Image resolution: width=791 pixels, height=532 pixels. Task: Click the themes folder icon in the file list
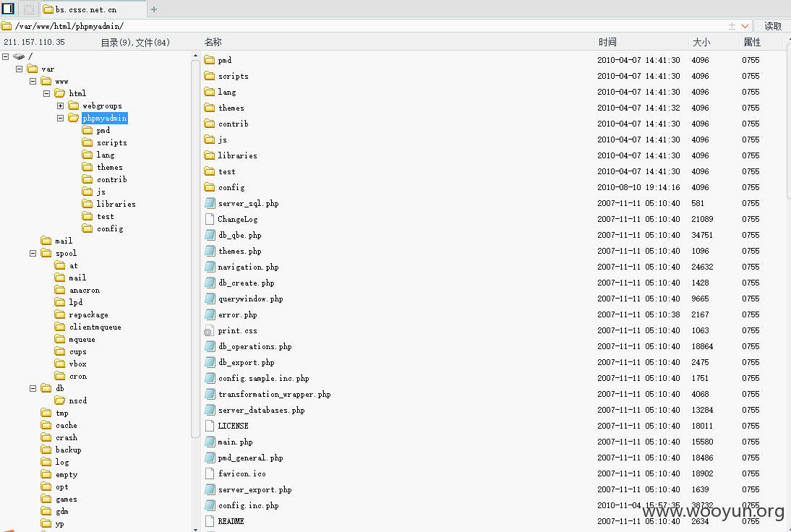[x=210, y=108]
